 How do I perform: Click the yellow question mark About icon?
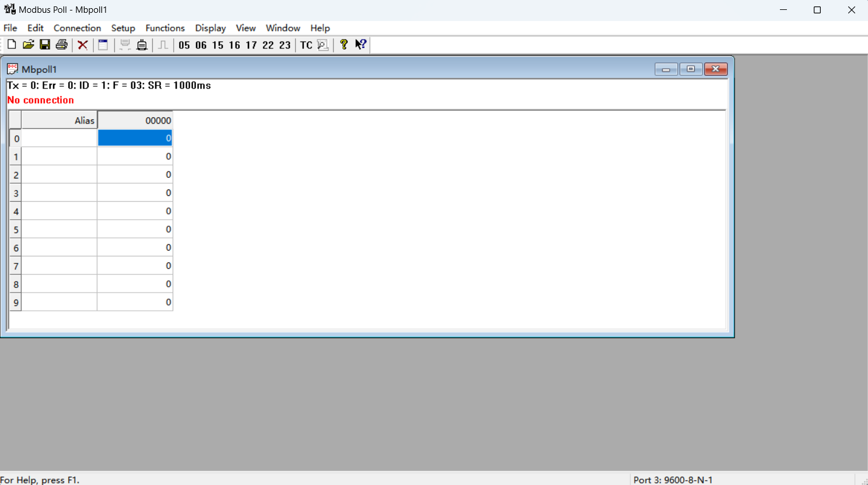point(344,45)
